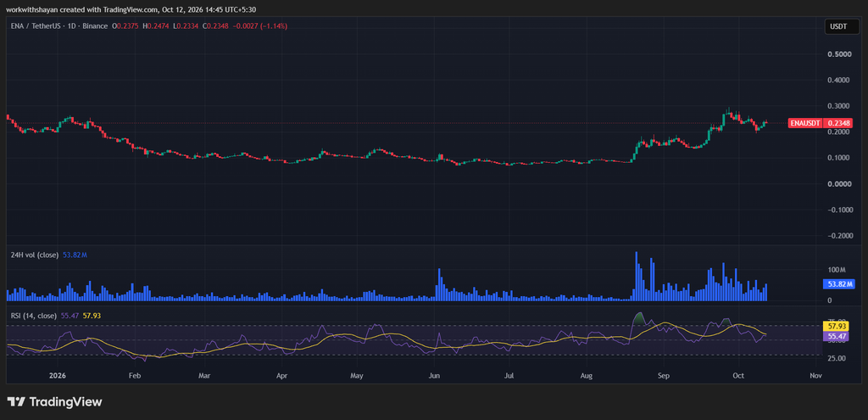Click the 0.0000 price axis label

(840, 184)
